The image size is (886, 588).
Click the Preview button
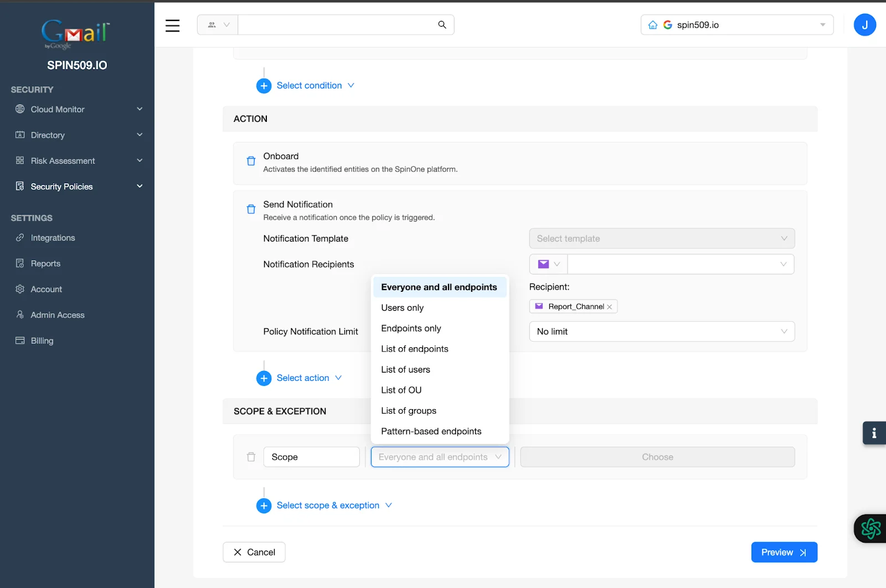[783, 552]
